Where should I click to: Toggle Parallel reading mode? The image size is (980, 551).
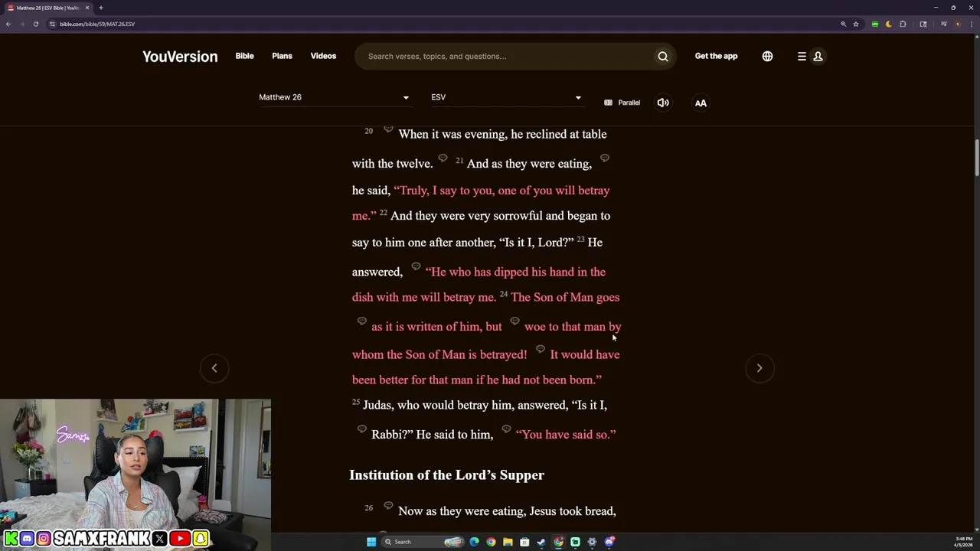point(622,103)
